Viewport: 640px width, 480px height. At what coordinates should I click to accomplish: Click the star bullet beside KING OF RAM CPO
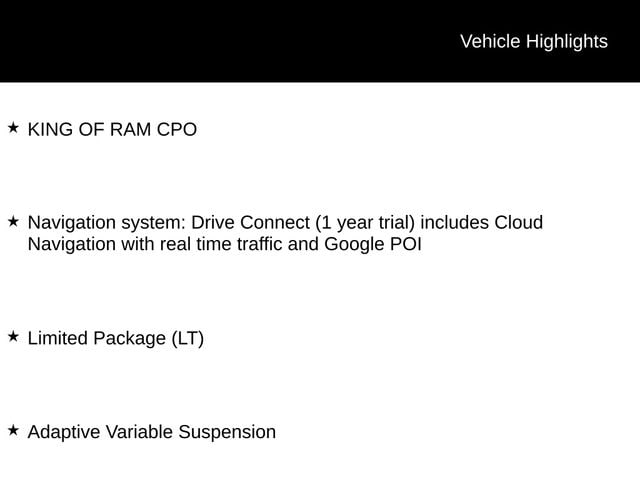(13, 128)
